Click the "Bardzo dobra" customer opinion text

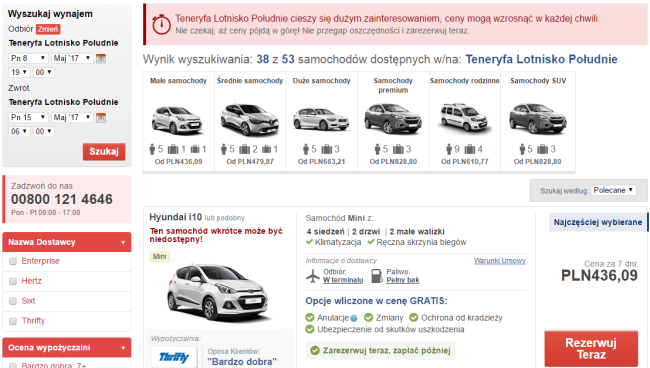click(x=242, y=362)
